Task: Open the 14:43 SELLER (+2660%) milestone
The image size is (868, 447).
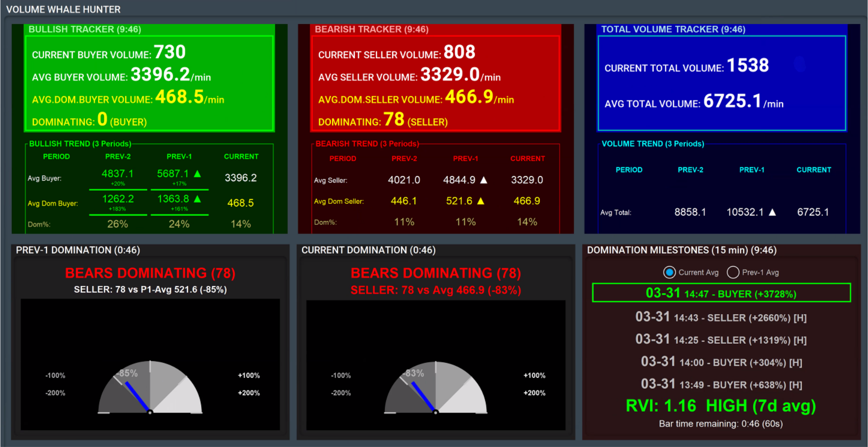Action: click(721, 317)
